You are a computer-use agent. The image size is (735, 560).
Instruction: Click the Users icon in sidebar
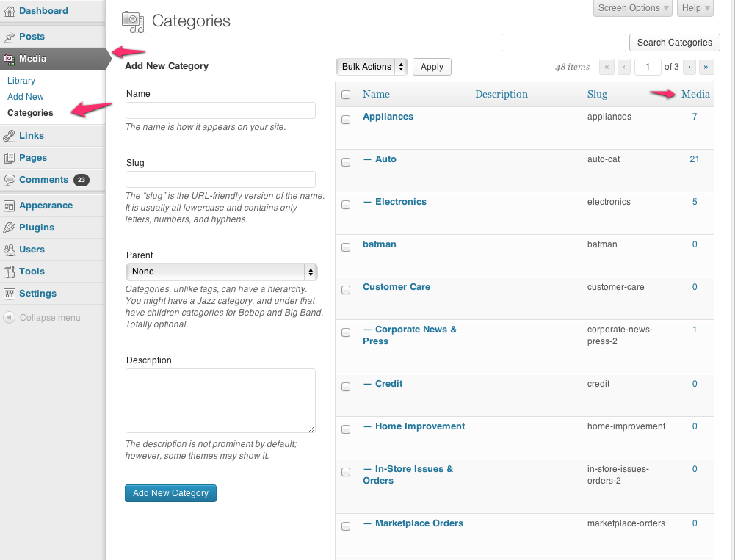[x=10, y=250]
